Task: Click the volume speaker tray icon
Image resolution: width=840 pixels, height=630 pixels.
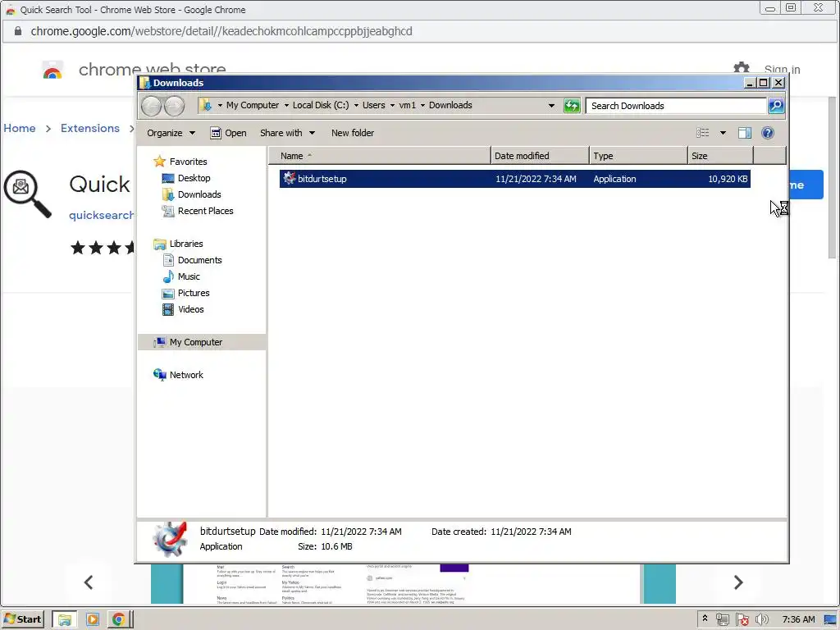Action: pos(761,620)
